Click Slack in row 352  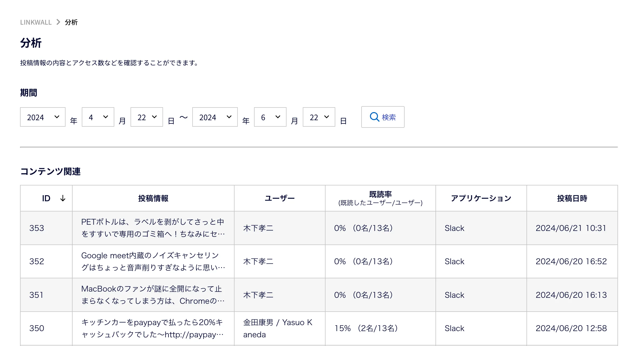(454, 262)
